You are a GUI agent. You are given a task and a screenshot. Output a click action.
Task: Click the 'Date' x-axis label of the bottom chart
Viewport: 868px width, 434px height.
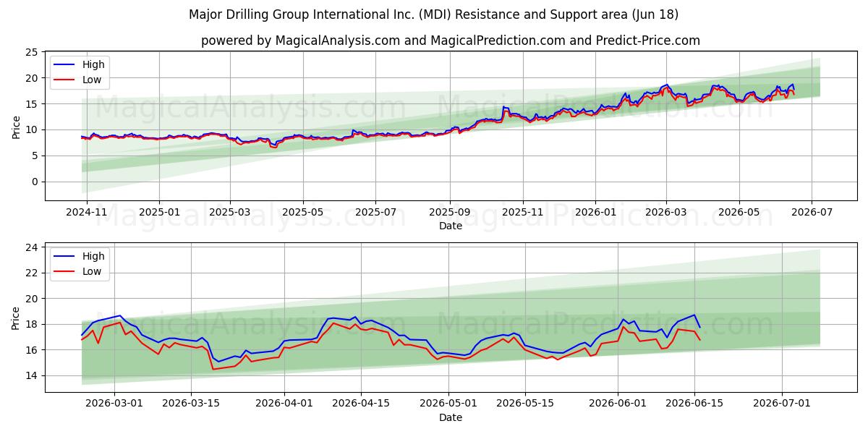[x=451, y=417]
